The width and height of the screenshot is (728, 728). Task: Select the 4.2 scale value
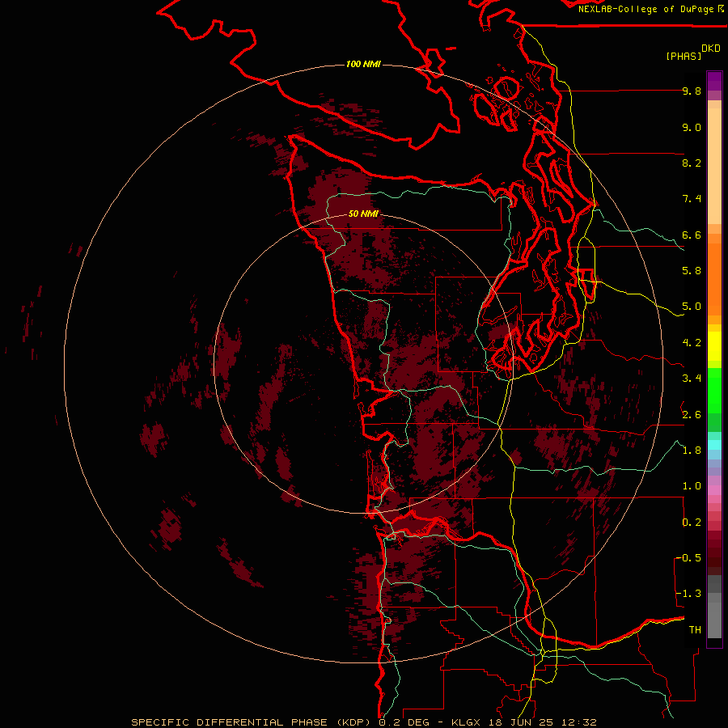[692, 343]
